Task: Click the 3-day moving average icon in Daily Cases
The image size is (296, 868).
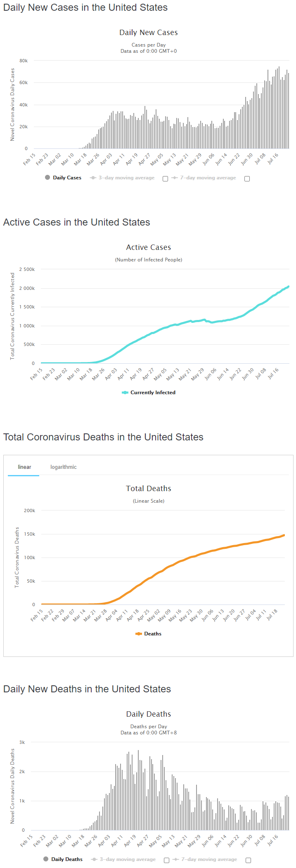Action: pos(93,178)
